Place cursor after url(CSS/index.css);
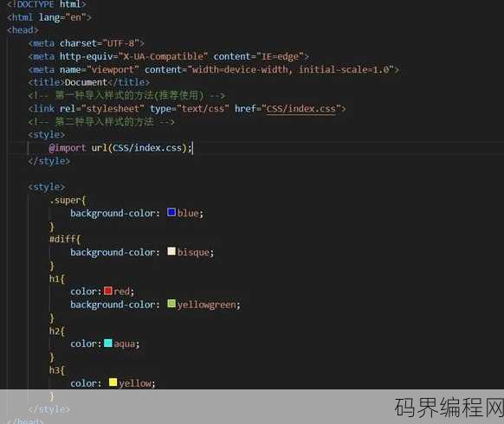The height and width of the screenshot is (424, 504). [x=192, y=148]
